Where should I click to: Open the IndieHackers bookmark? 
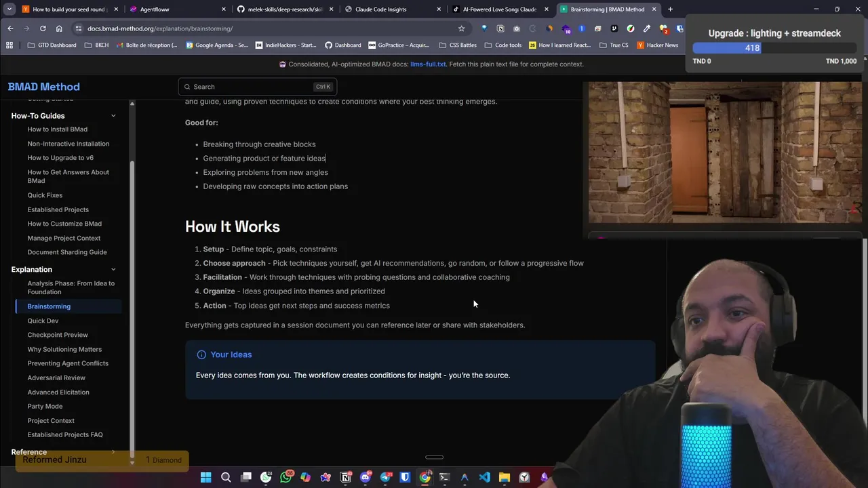(285, 45)
